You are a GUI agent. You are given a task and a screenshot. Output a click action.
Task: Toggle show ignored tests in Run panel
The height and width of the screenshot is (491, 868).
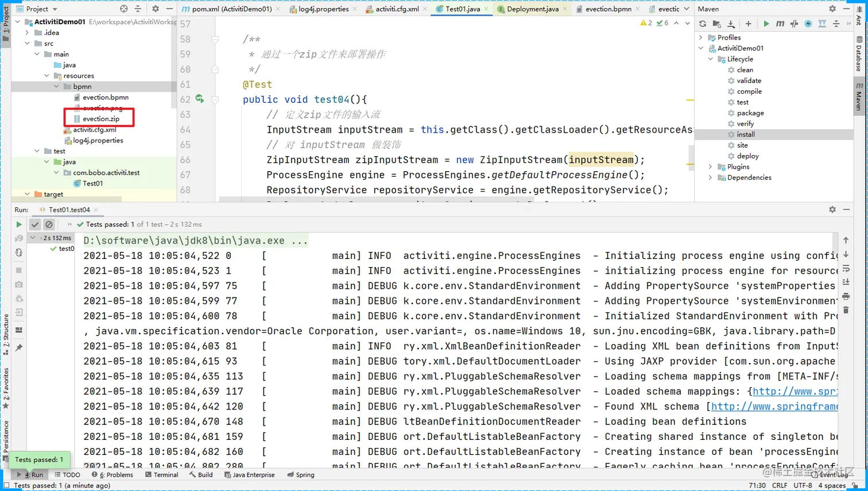tap(49, 225)
